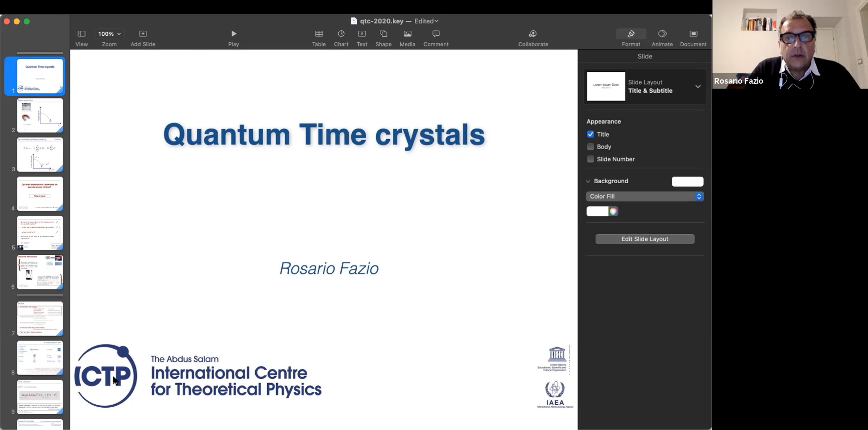Select slide 5 thumbnail
The width and height of the screenshot is (868, 430).
click(40, 233)
